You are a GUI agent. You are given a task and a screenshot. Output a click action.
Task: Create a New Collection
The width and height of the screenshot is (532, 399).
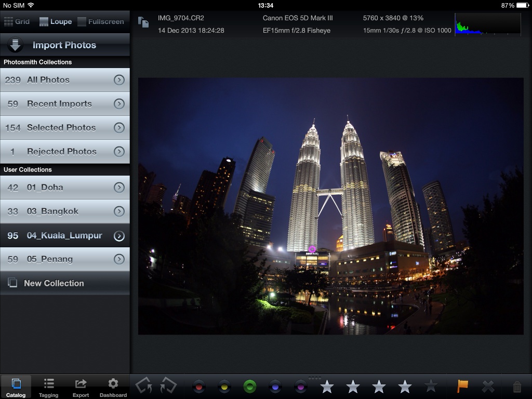click(x=65, y=283)
